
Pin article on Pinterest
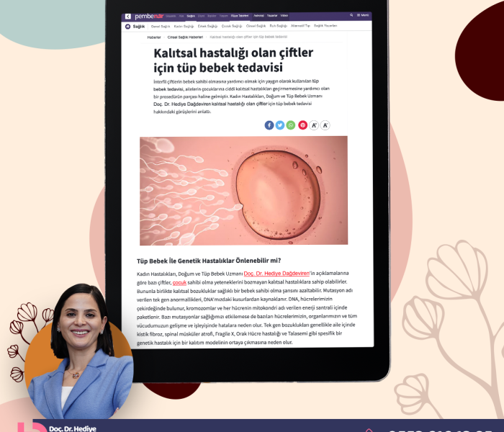pyautogui.click(x=302, y=125)
